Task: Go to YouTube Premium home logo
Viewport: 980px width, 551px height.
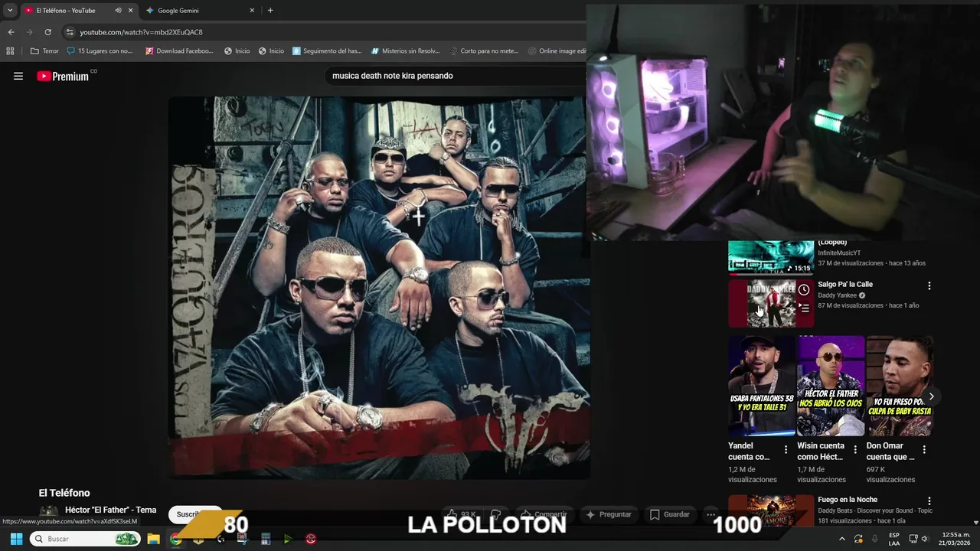Action: click(x=64, y=76)
